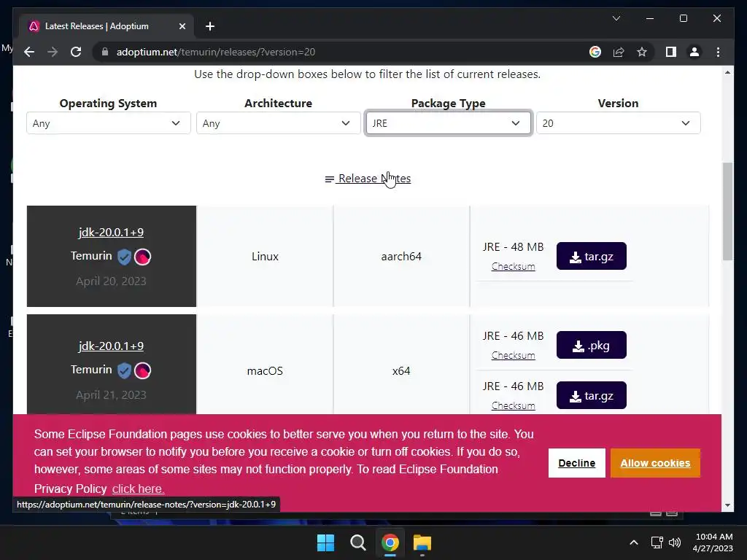Open the Package Type JRE dropdown
This screenshot has height=560, width=747.
click(x=448, y=122)
